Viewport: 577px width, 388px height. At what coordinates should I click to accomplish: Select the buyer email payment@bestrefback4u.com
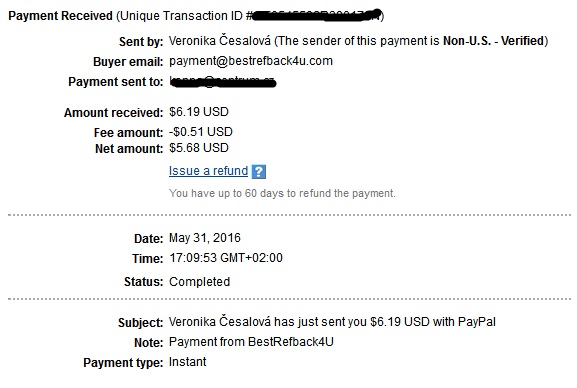coord(251,61)
